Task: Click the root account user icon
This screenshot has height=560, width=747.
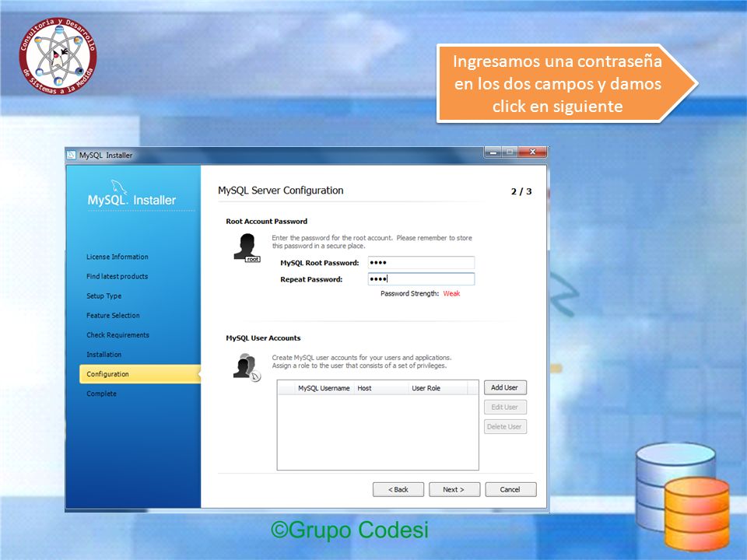Action: (x=247, y=247)
